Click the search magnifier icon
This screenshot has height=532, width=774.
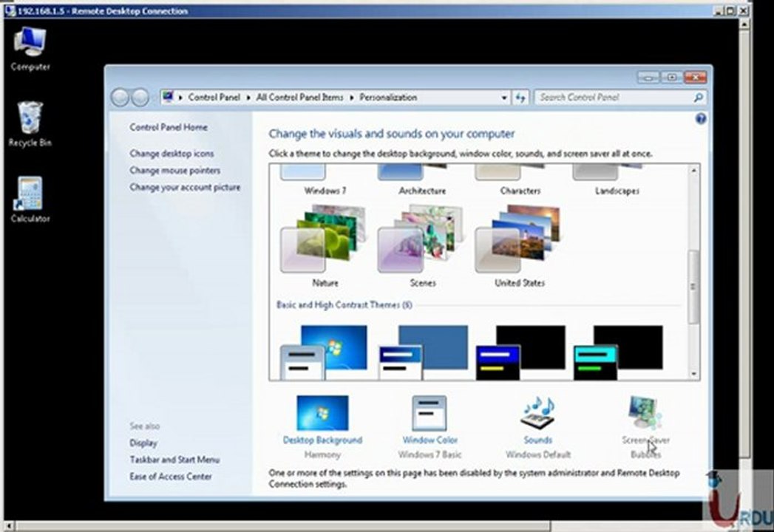coord(698,98)
